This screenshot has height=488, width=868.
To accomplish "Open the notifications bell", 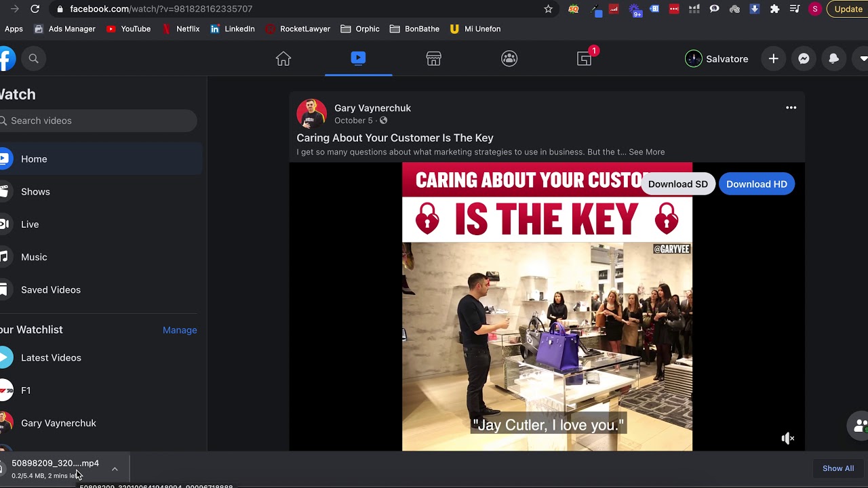I will [833, 59].
